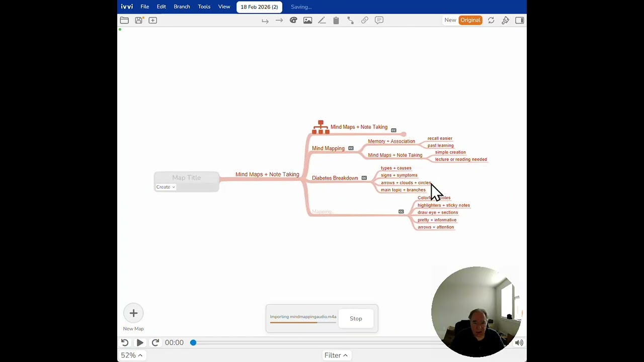
Task: Click the rewind playback icon
Action: [125, 342]
